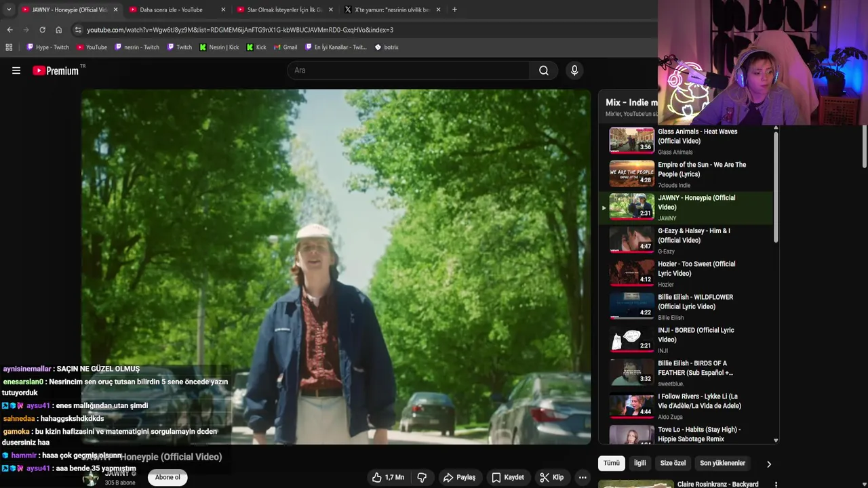View site information icon in address bar
The height and width of the screenshot is (488, 868).
click(78, 30)
